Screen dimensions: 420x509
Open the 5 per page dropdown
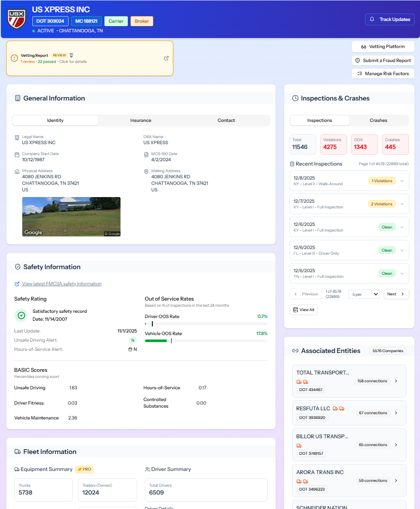coord(364,294)
